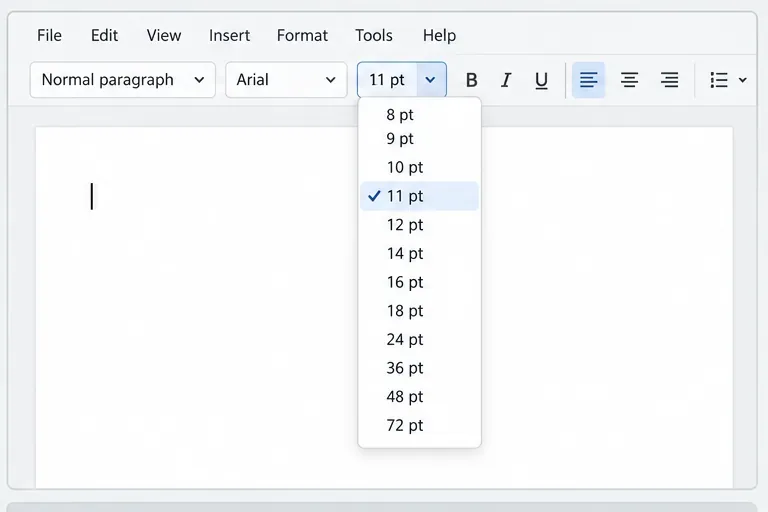
Task: Align text to the right
Action: 670,80
